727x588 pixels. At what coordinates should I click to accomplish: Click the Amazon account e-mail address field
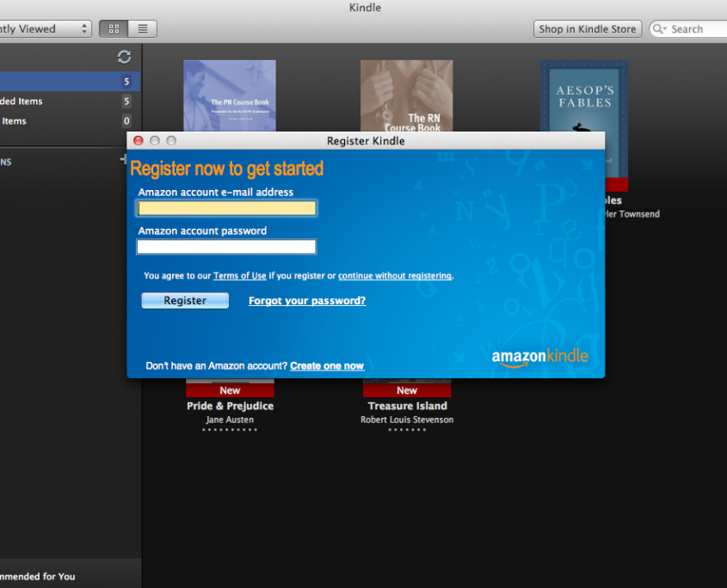[x=226, y=208]
